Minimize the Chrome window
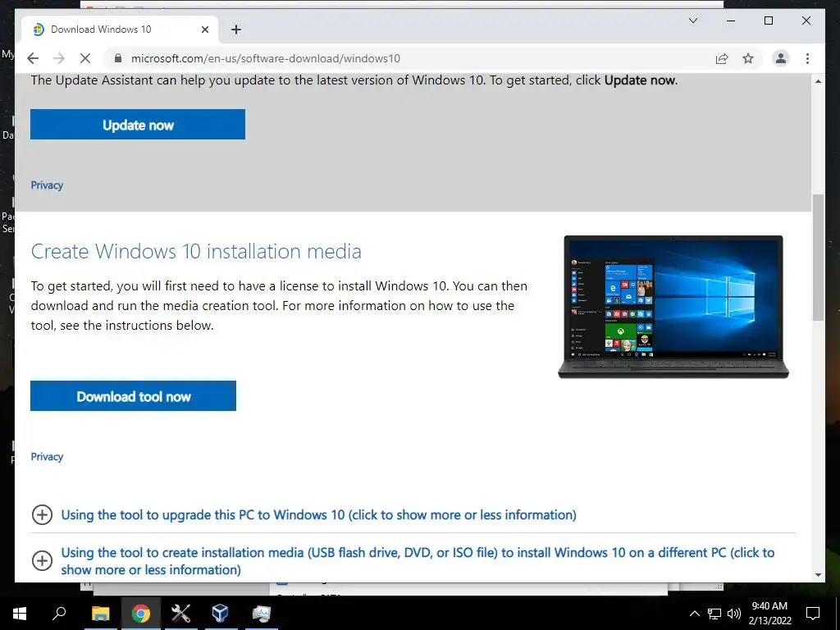 (x=731, y=21)
